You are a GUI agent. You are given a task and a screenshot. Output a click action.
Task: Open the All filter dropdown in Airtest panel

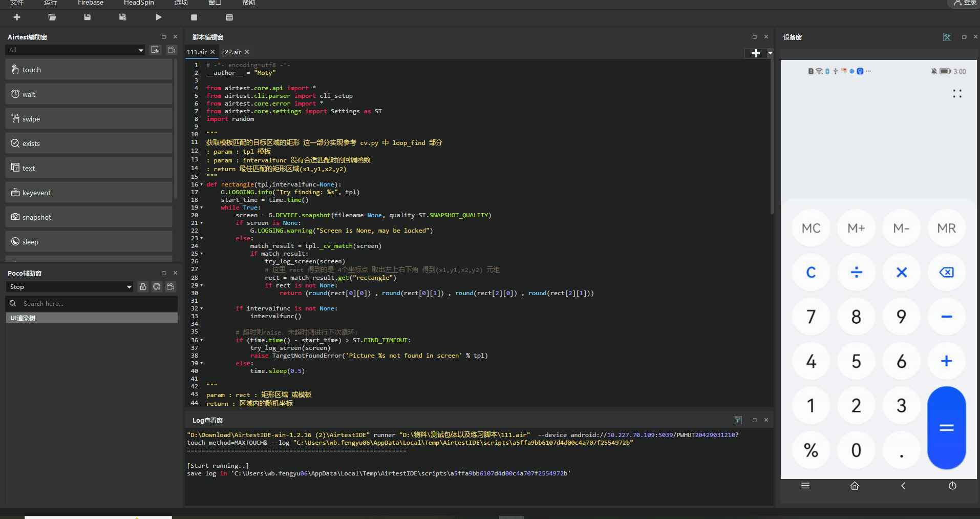tap(75, 50)
